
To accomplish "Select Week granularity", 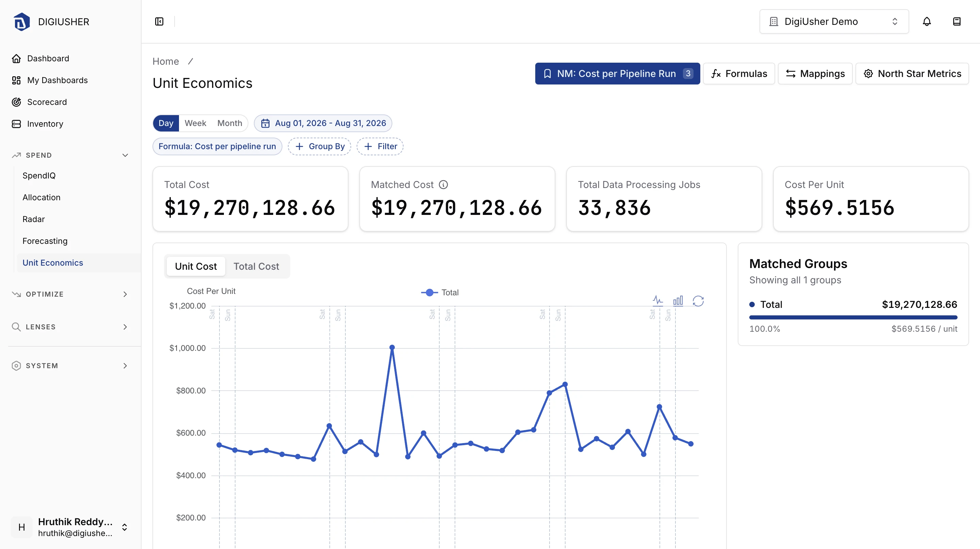I will [196, 123].
